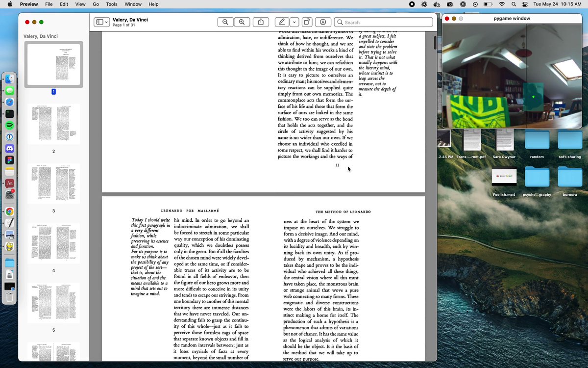Open System Preferences from the Dock
This screenshot has width=588, height=368.
[x=9, y=195]
